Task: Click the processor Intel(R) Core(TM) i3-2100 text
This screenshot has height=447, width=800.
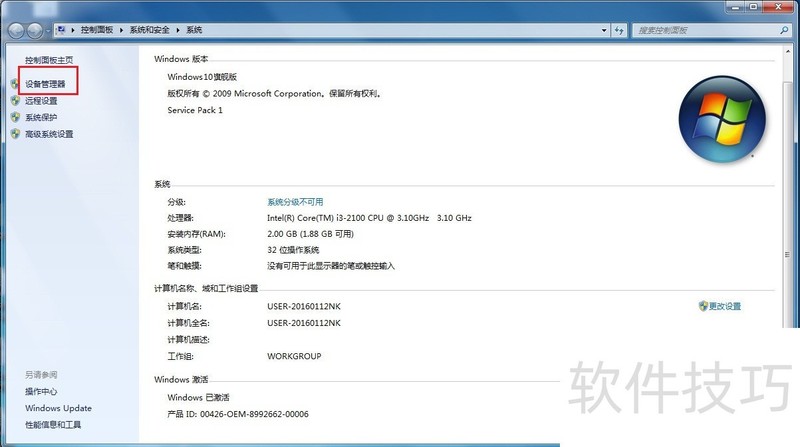Action: click(369, 218)
